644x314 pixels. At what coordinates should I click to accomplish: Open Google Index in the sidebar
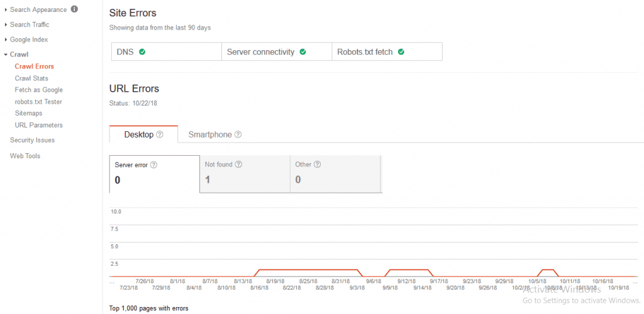[29, 40]
